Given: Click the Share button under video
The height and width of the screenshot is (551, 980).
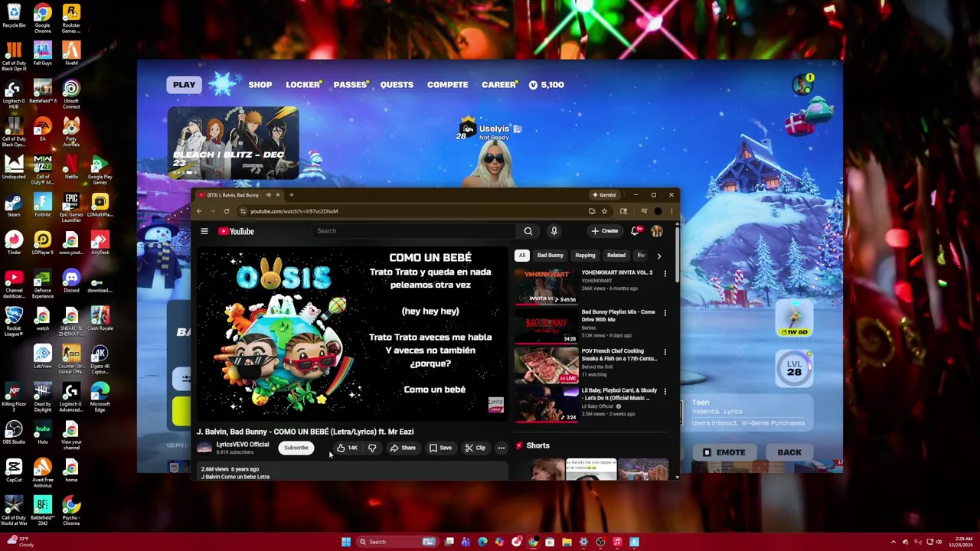Looking at the screenshot, I should pyautogui.click(x=403, y=448).
